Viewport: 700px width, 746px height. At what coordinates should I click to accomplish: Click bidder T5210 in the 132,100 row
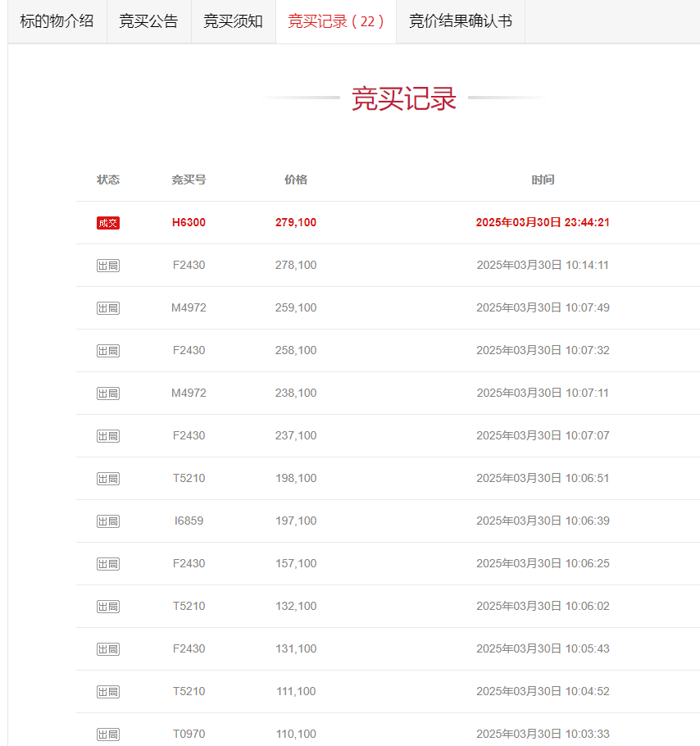click(189, 606)
